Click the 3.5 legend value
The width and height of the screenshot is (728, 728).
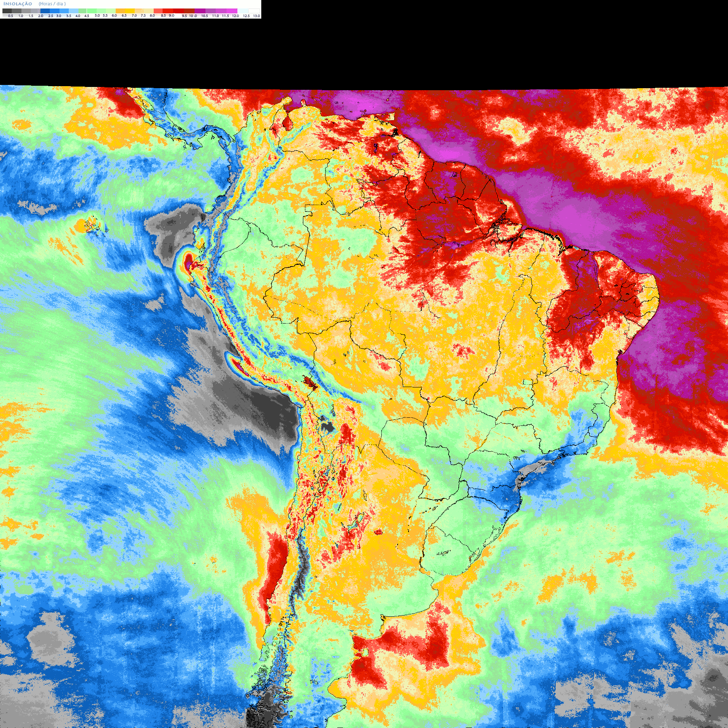(x=69, y=16)
